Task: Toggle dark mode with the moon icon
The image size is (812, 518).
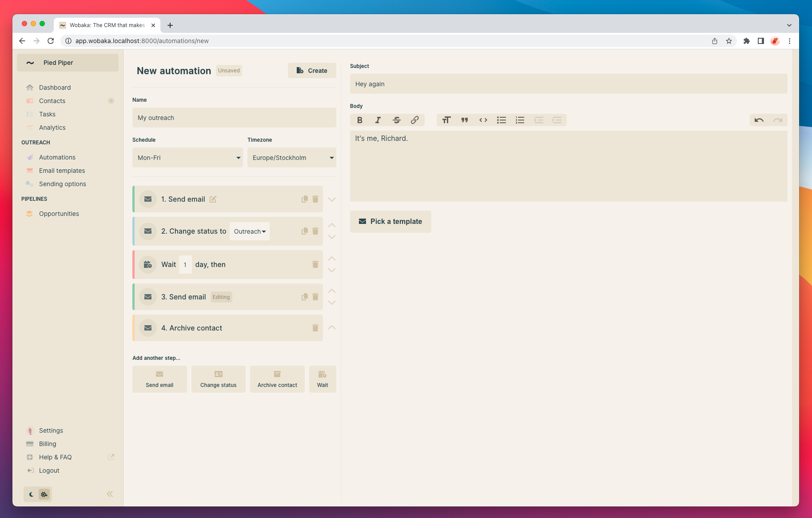Action: click(31, 494)
